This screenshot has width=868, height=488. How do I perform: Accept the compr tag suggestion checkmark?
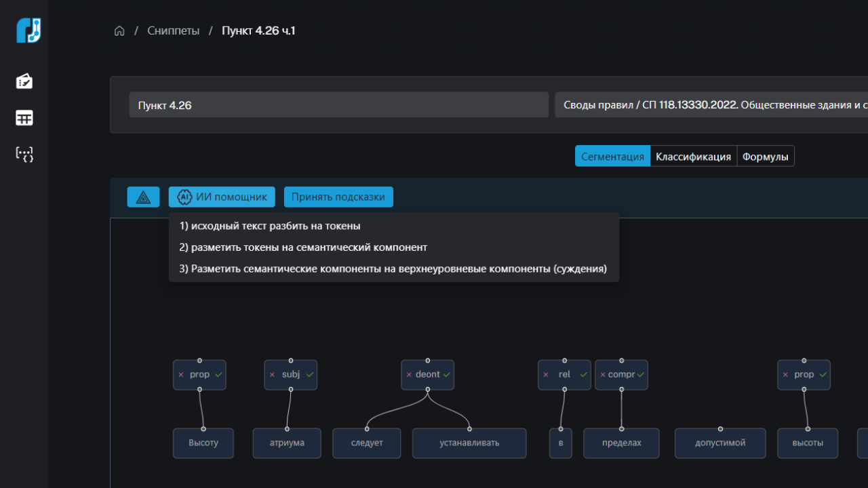pyautogui.click(x=640, y=375)
